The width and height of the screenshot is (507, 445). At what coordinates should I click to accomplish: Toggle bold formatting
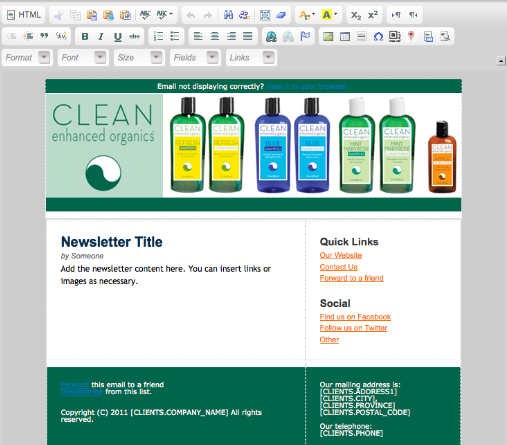tap(85, 36)
